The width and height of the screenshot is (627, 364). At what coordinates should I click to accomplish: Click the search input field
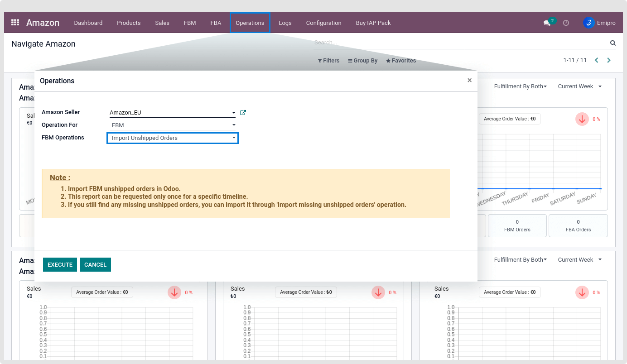[458, 43]
